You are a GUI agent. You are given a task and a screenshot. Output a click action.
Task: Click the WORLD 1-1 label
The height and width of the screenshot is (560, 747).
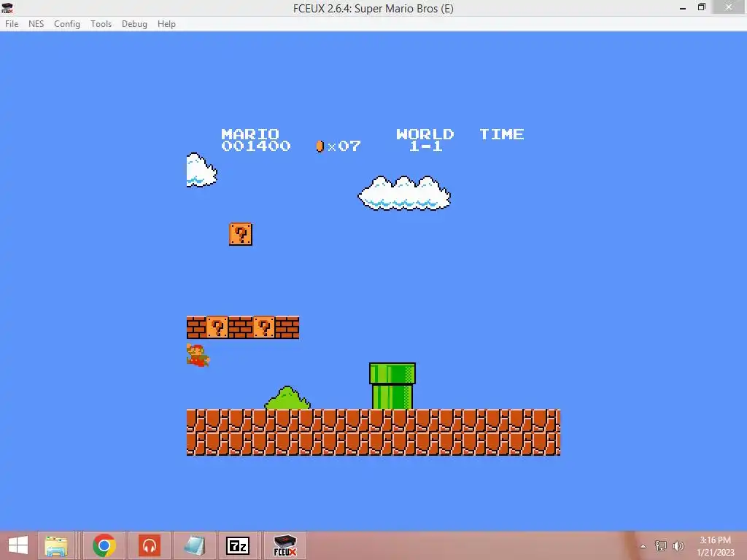point(425,141)
